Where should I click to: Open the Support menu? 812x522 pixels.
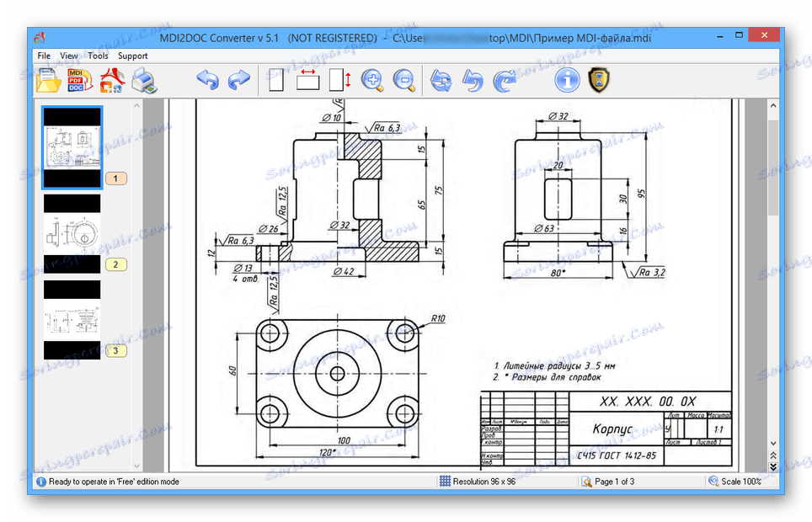pyautogui.click(x=132, y=56)
